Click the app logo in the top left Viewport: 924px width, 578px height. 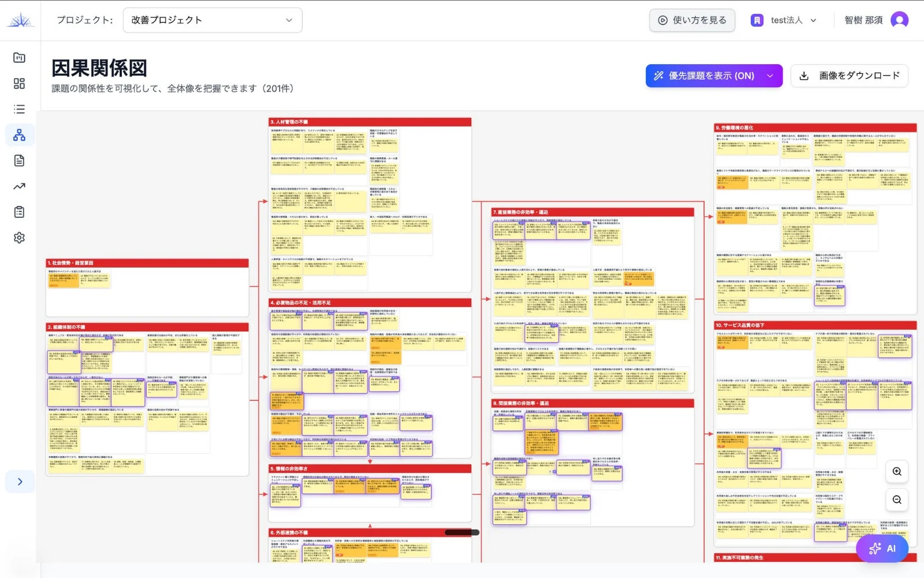click(x=20, y=18)
